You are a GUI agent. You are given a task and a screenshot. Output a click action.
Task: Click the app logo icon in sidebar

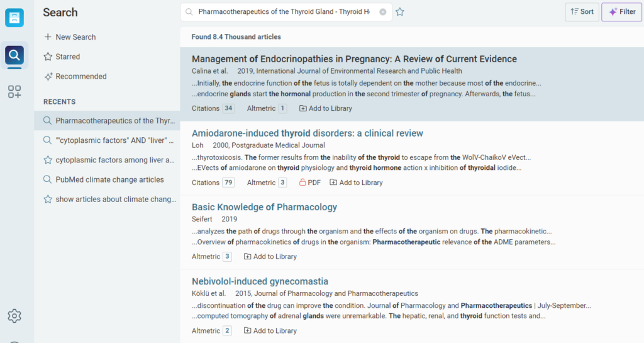(x=14, y=18)
